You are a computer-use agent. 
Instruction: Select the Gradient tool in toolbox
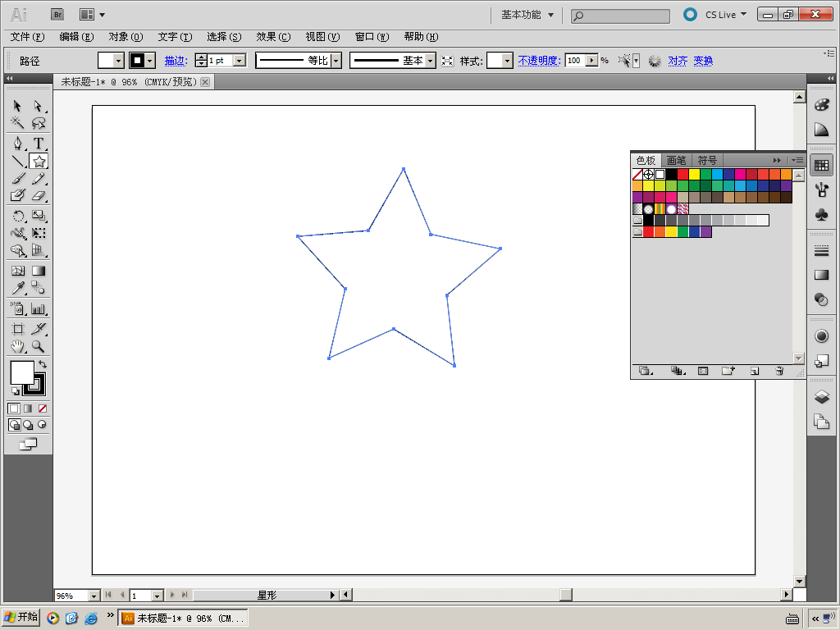coord(38,271)
